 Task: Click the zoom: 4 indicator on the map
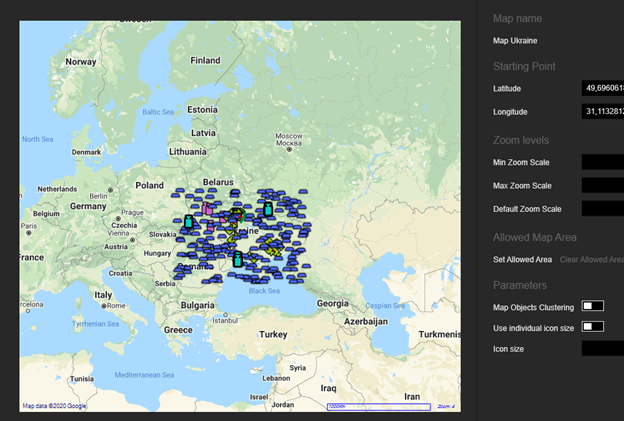point(446,407)
